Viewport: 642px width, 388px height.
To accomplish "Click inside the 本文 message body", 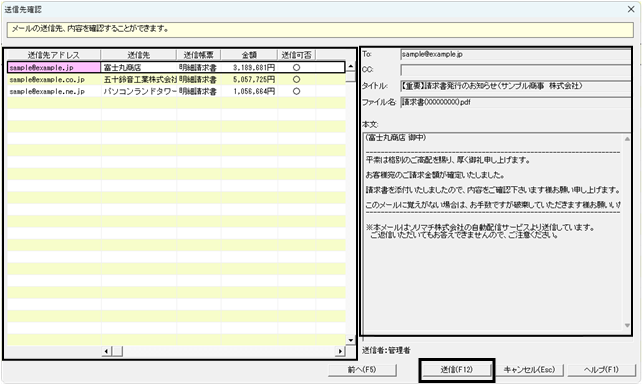I will tap(493, 232).
